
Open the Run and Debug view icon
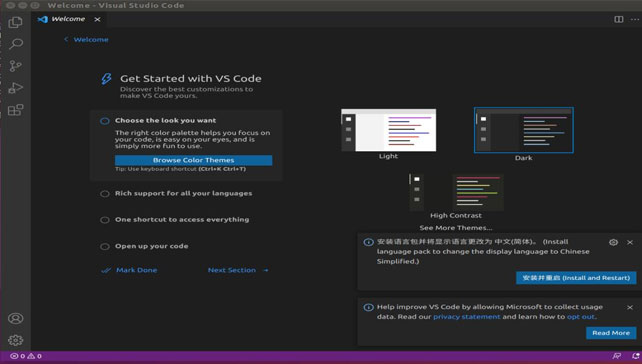tap(16, 88)
